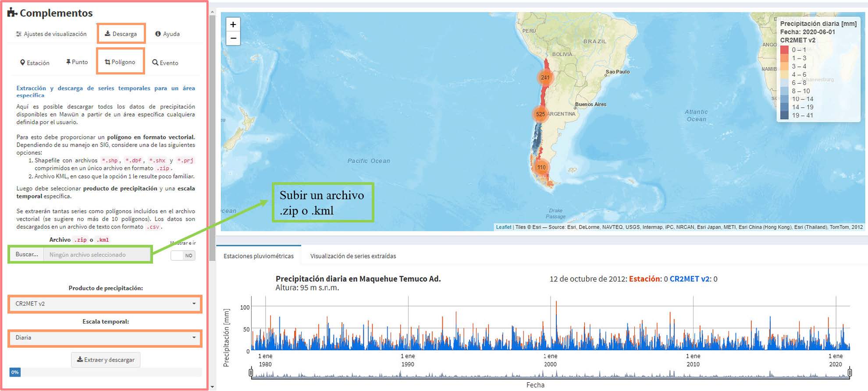This screenshot has width=868, height=391.
Task: Click the 241 station cluster marker
Action: tap(545, 77)
